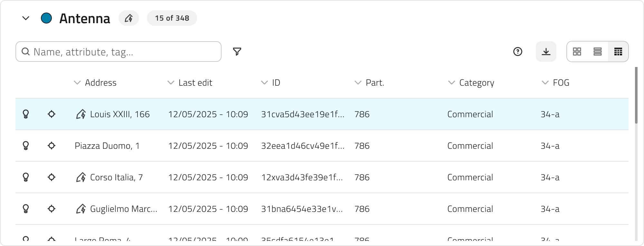
Task: Focus the Name, attribute, tag search field
Action: coord(118,52)
